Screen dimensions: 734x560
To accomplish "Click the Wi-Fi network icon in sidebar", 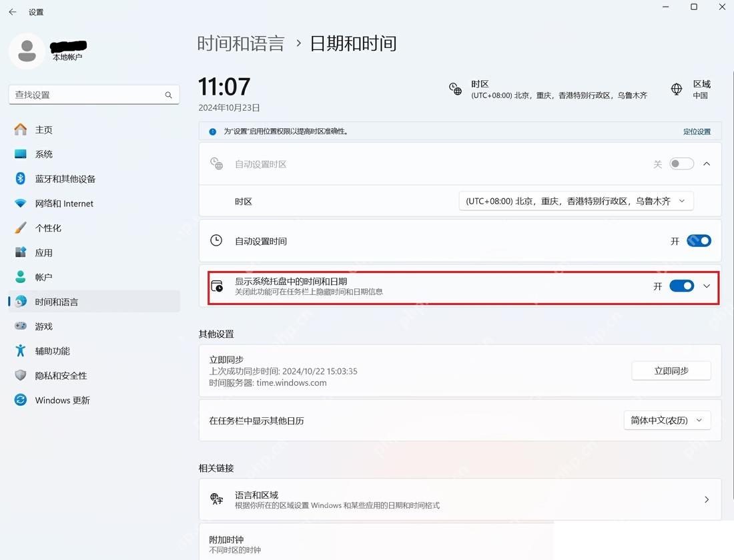I will [20, 203].
